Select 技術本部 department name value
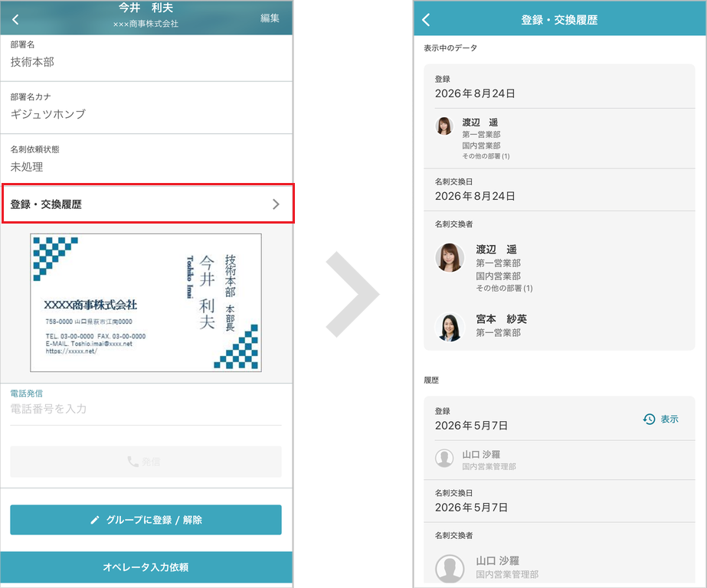The width and height of the screenshot is (707, 588). 32,62
